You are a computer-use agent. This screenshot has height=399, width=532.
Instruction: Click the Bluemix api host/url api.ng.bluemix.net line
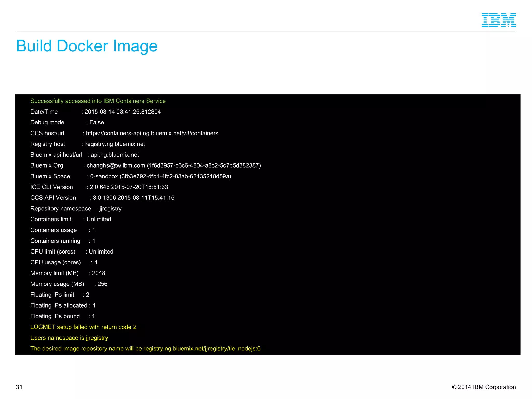click(84, 155)
